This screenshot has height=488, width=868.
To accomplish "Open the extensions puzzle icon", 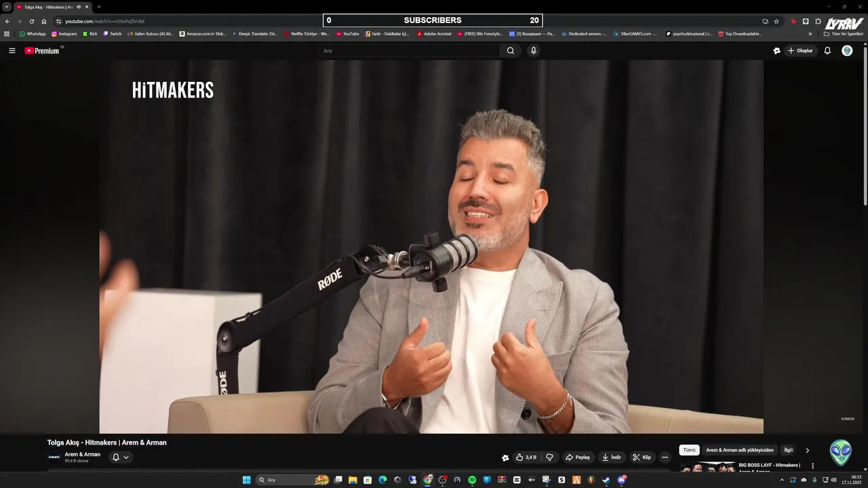I will pos(818,21).
